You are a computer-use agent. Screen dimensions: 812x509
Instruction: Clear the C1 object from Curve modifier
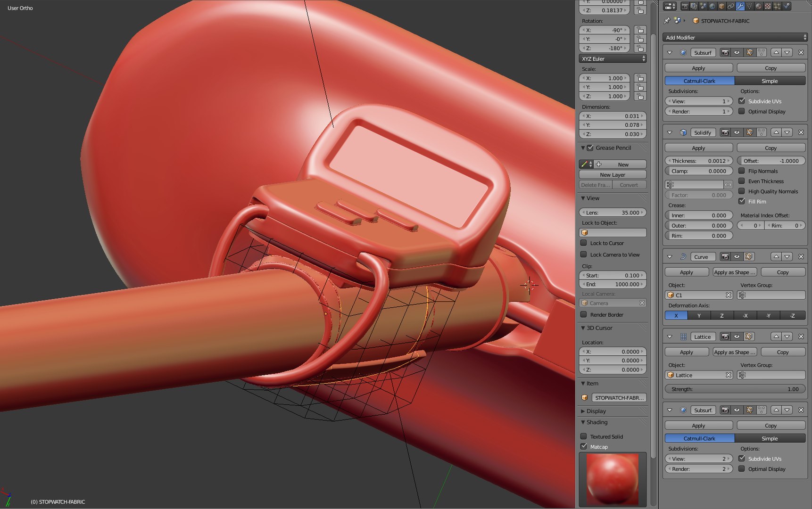pyautogui.click(x=729, y=295)
